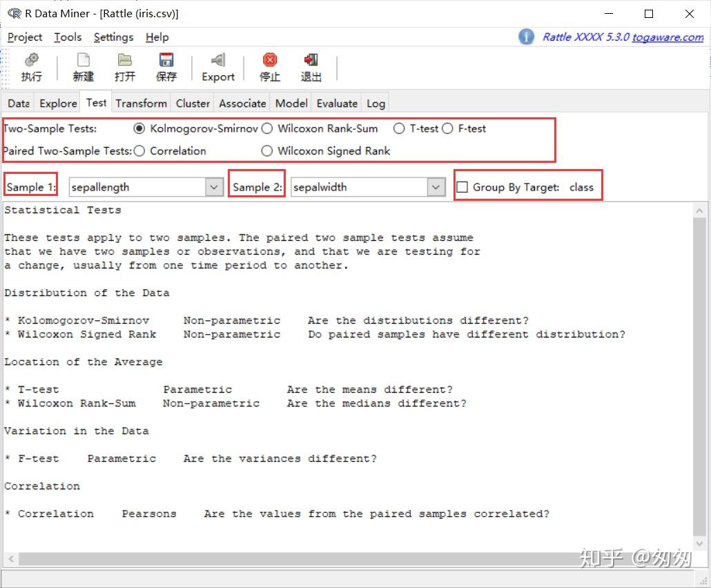The width and height of the screenshot is (711, 588).
Task: Open the Help menu
Action: point(157,37)
